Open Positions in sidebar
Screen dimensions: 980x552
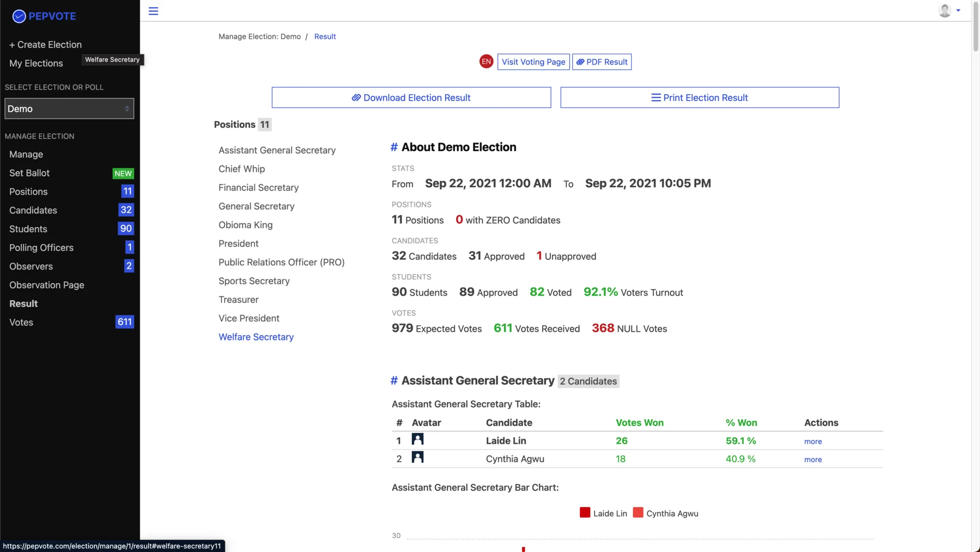click(29, 191)
